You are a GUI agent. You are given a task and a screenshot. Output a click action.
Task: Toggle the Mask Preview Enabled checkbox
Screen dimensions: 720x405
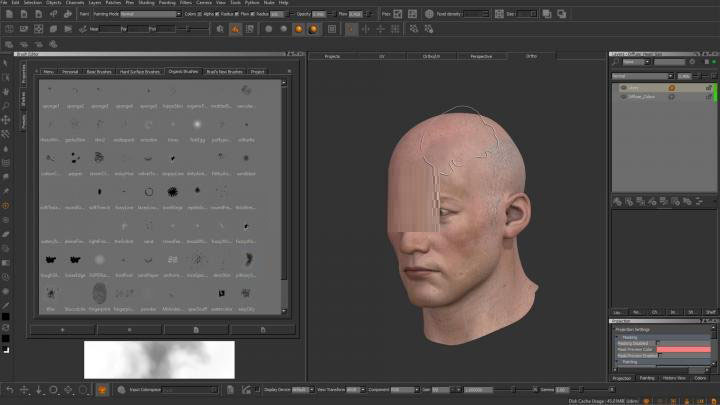660,355
